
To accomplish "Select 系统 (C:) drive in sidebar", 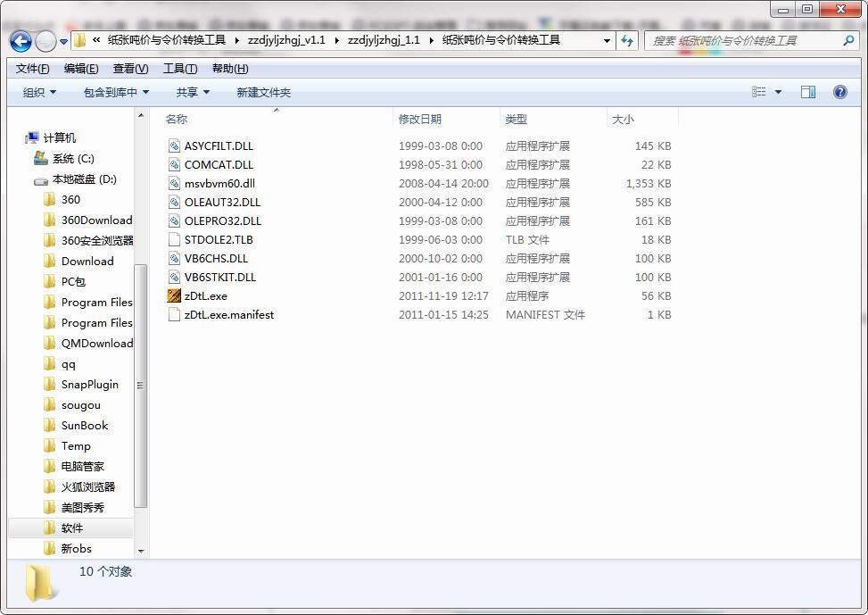I will pos(73,159).
